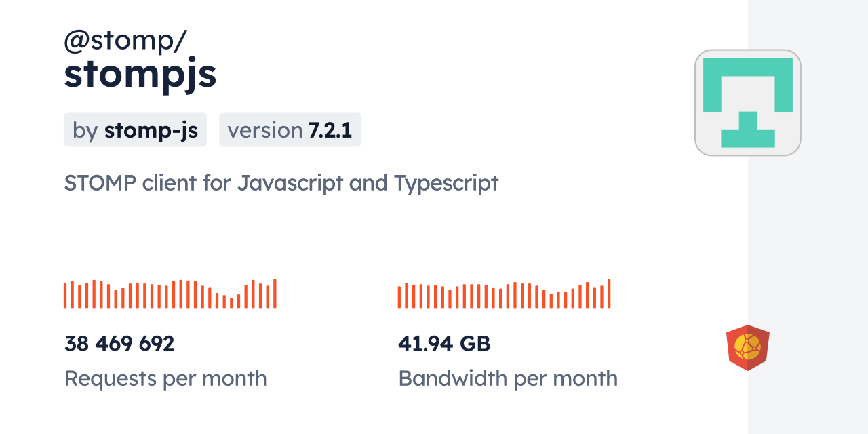Select the STOMP client description text
This screenshot has width=868, height=434.
coord(281,183)
